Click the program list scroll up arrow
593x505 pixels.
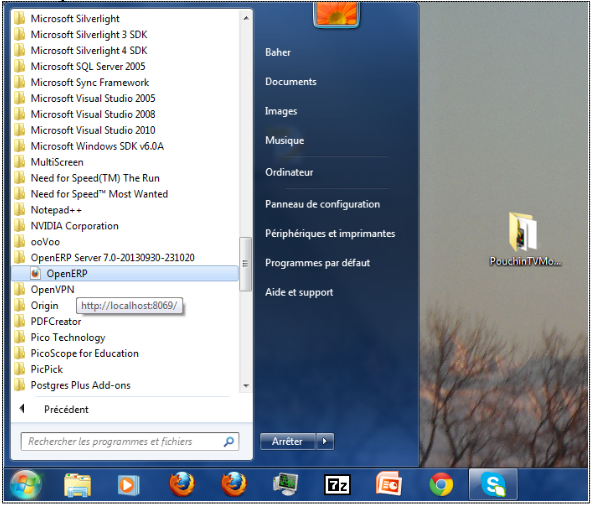[246, 18]
